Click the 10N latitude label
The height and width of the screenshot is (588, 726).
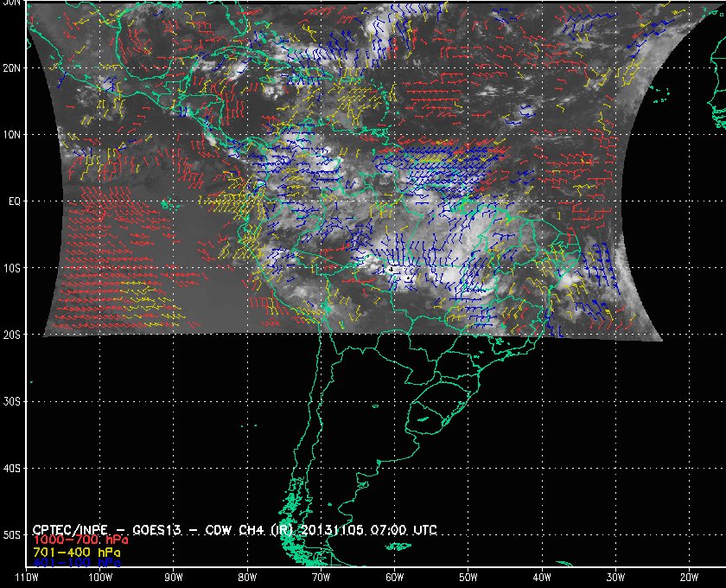click(12, 135)
